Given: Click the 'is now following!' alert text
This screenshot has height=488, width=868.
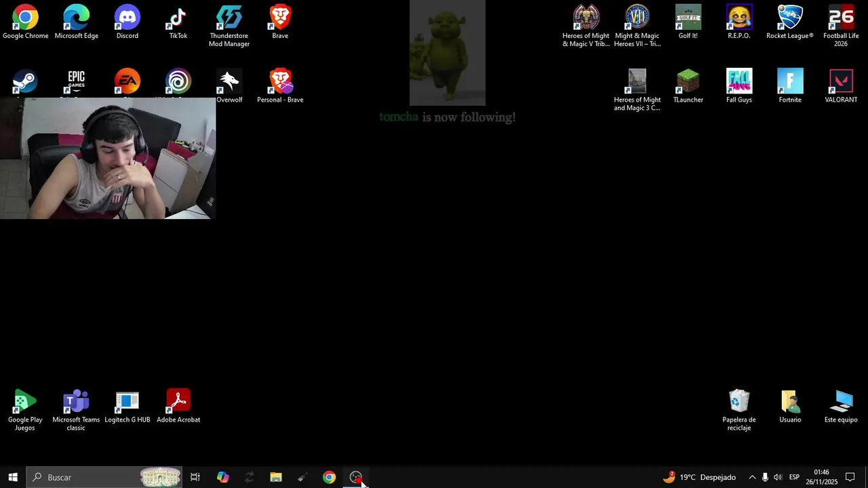Looking at the screenshot, I should click(469, 117).
